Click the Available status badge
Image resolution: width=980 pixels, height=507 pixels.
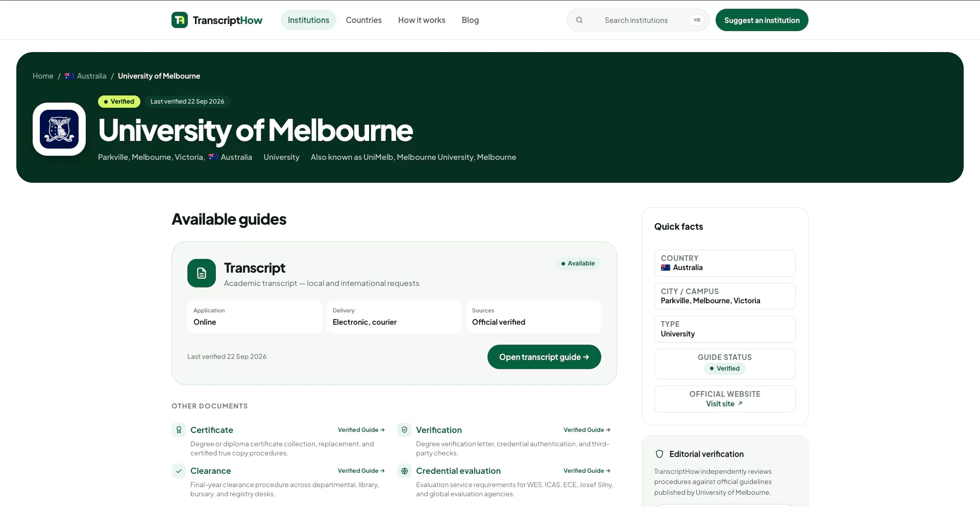[578, 263]
